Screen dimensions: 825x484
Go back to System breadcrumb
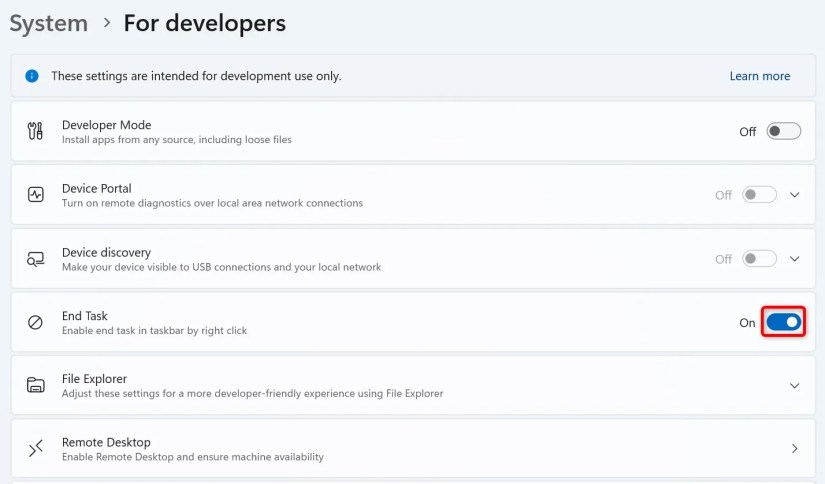pos(48,23)
